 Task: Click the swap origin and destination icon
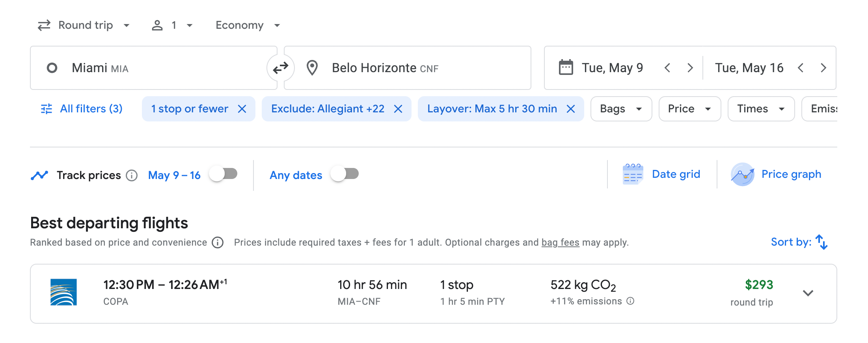280,68
